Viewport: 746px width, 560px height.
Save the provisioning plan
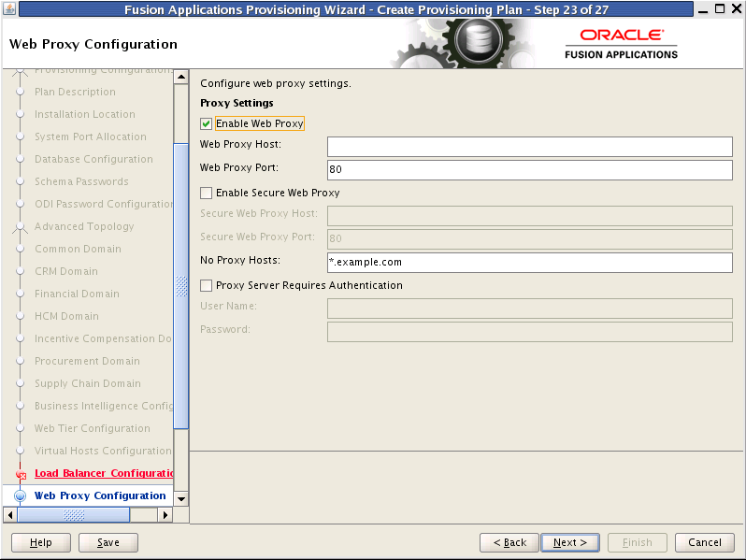tap(108, 542)
